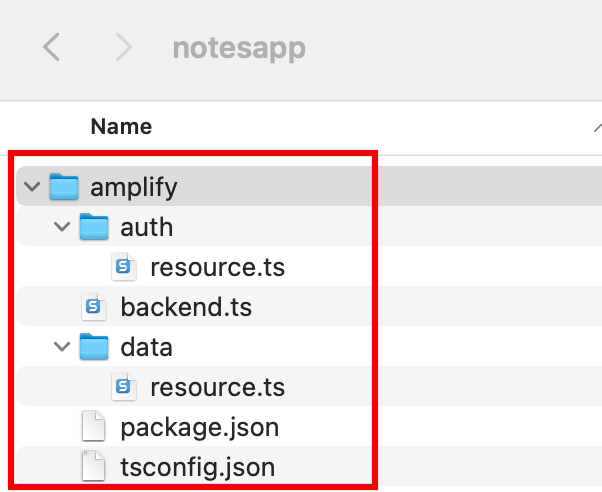Select the package.json file name
This screenshot has width=602, height=492.
click(199, 427)
